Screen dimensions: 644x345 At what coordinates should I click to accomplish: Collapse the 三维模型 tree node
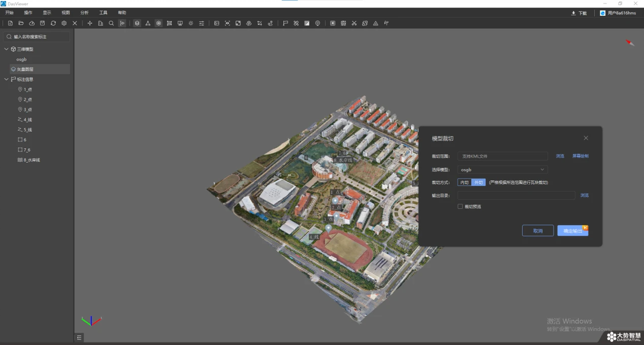click(6, 49)
